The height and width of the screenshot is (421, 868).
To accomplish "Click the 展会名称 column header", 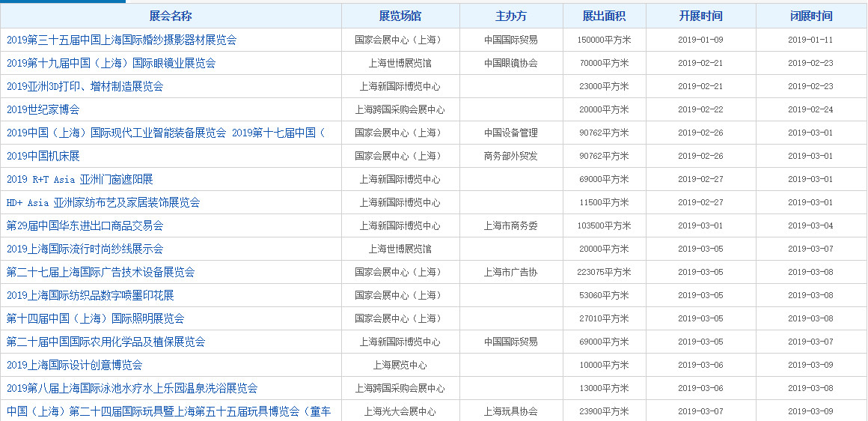I will [x=171, y=16].
